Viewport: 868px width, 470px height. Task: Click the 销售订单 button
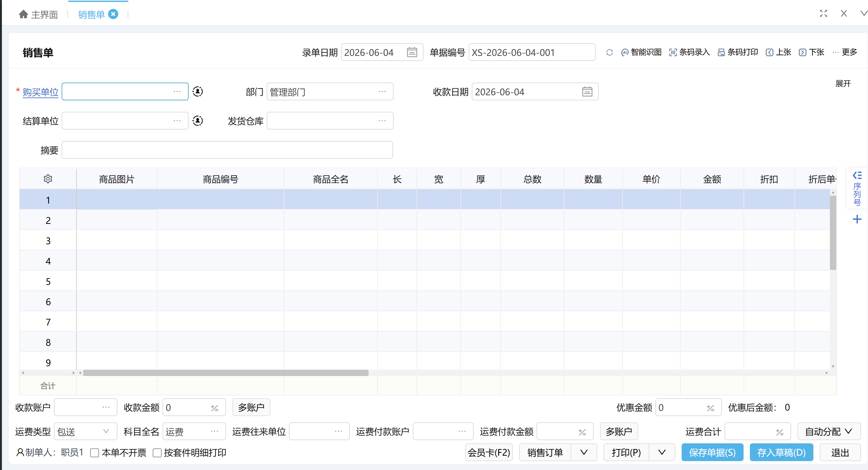click(x=545, y=453)
